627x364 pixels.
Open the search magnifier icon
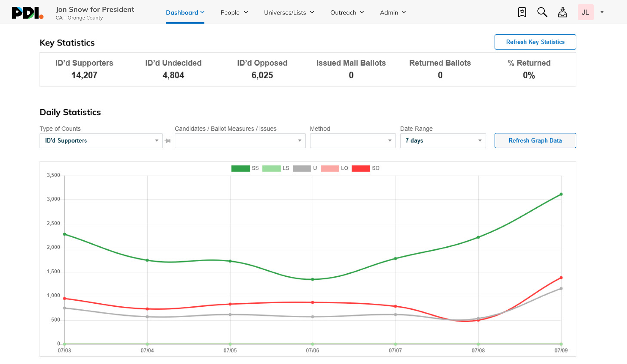(542, 12)
